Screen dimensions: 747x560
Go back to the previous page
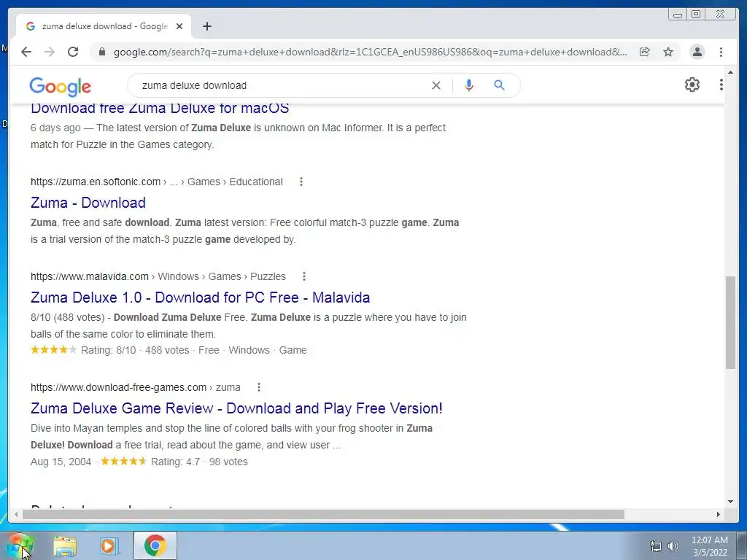26,52
